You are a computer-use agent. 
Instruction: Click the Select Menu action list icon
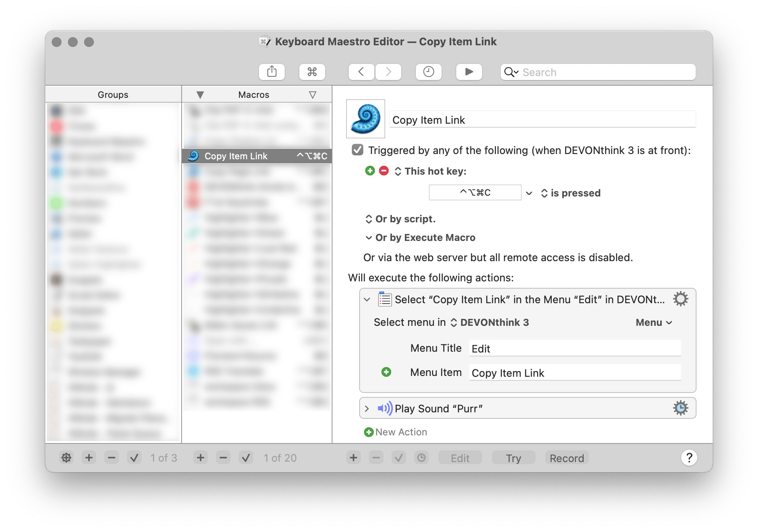coord(385,299)
